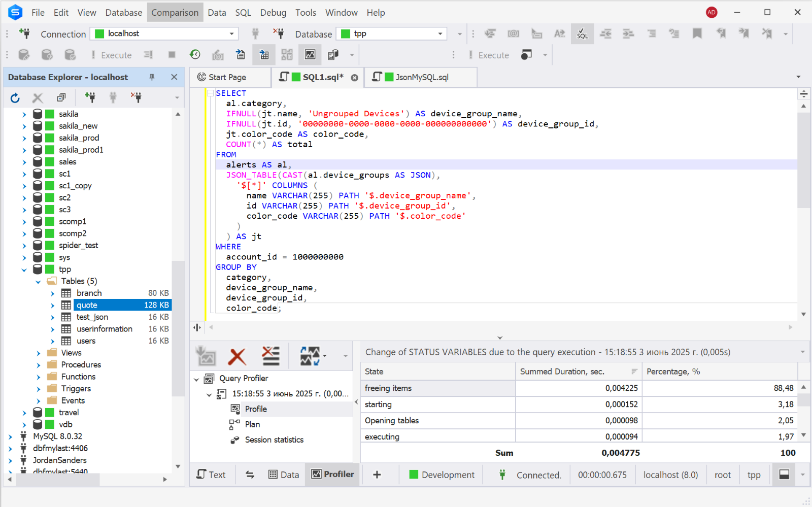Collapse the SELECT statement fold marker

[x=210, y=93]
